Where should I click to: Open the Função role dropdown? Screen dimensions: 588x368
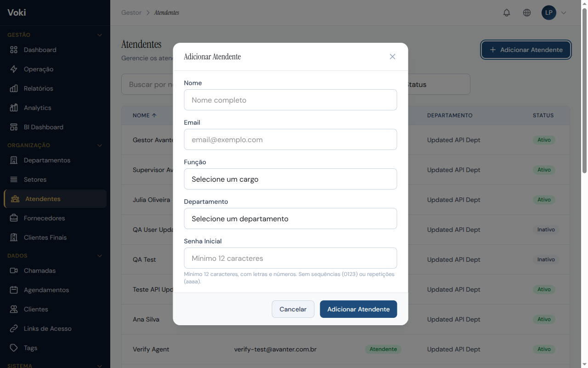click(x=290, y=179)
